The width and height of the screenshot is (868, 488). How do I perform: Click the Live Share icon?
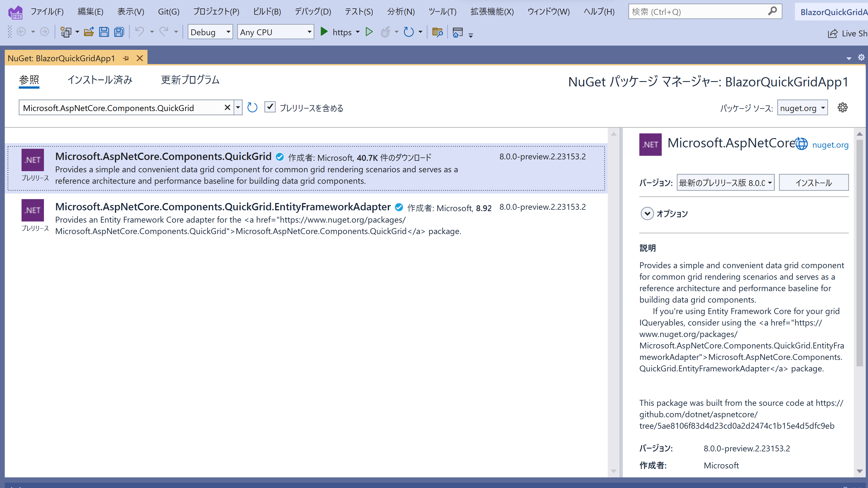tap(833, 33)
